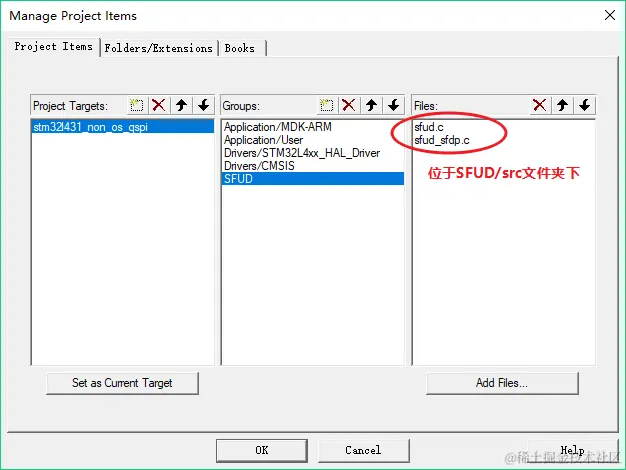Switch to the Folders/Extensions tab
626x470 pixels.
158,48
